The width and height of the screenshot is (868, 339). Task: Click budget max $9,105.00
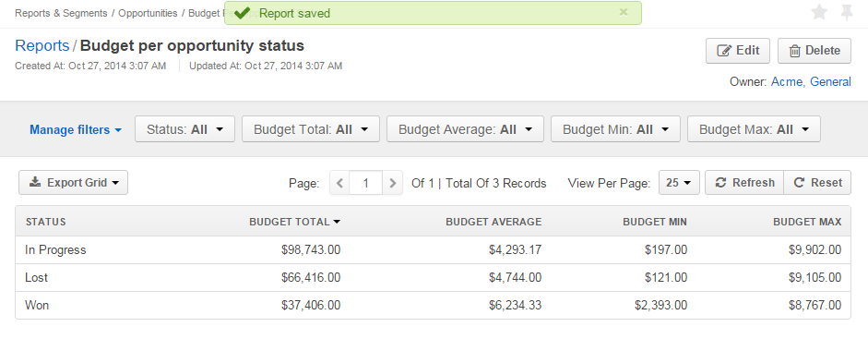[x=814, y=277]
